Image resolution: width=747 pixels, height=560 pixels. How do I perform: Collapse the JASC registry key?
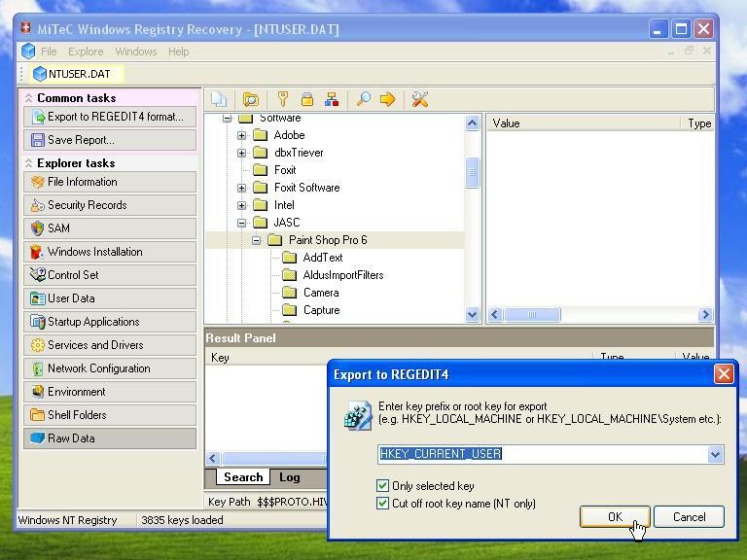tap(241, 223)
